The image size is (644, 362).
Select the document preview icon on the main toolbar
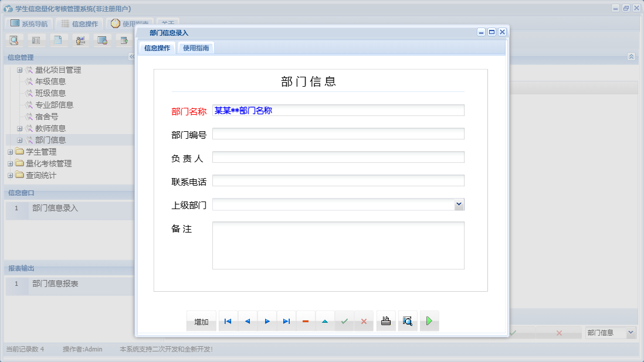point(14,40)
